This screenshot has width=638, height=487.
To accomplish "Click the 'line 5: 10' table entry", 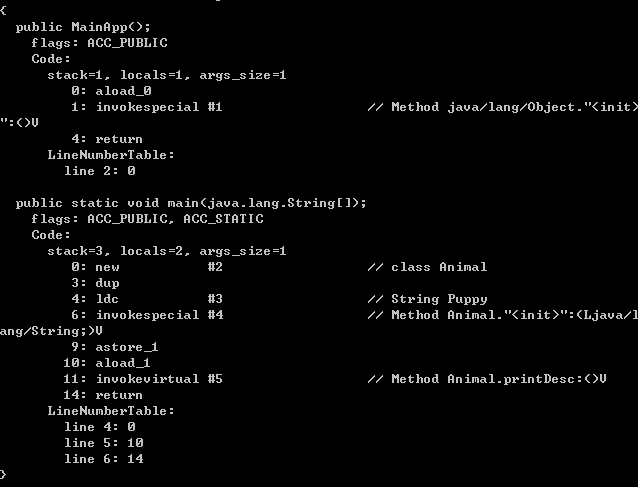I will point(103,443).
